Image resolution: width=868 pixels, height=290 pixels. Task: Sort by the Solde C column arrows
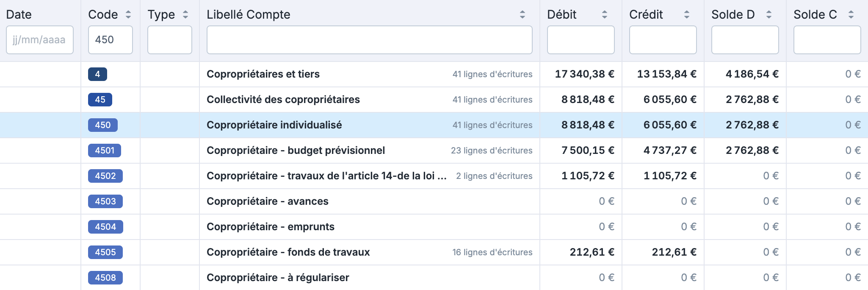coord(851,14)
